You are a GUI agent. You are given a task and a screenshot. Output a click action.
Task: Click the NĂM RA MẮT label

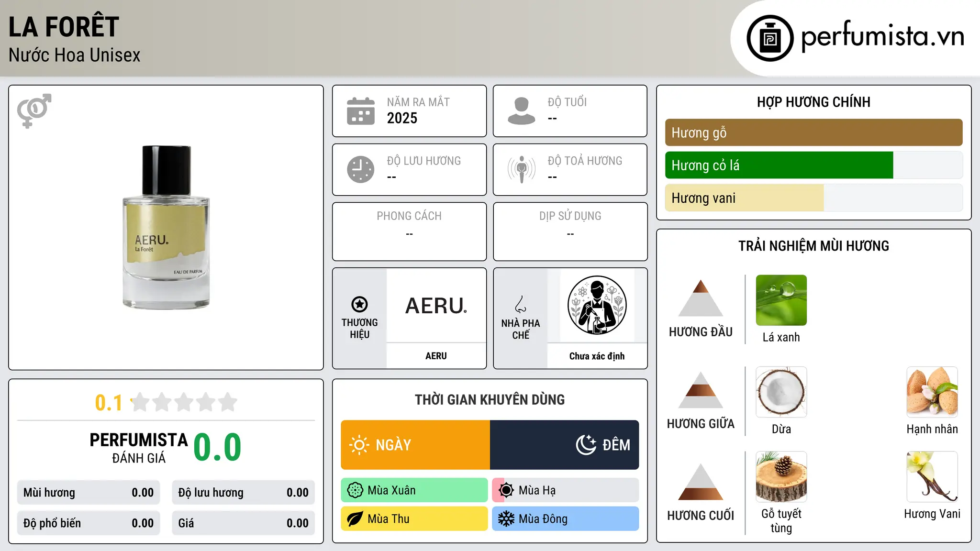point(418,102)
